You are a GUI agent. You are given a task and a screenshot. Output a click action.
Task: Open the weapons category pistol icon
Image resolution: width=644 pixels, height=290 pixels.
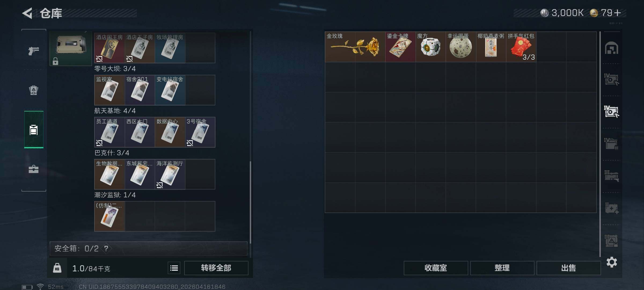34,50
